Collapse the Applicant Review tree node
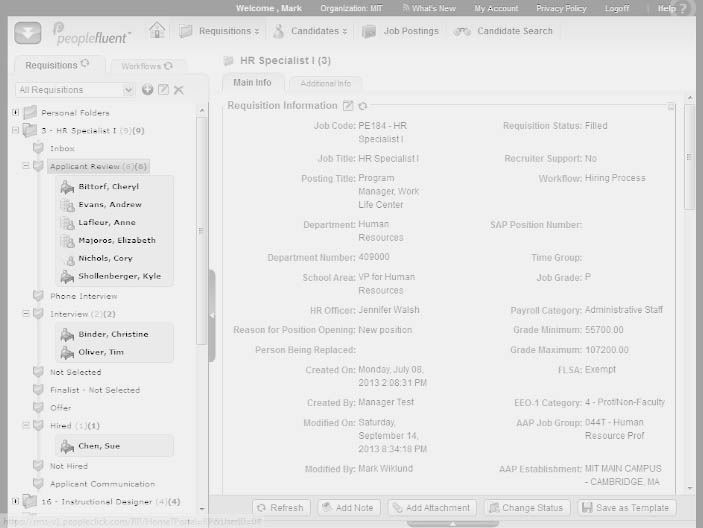703x528 pixels. 26,166
